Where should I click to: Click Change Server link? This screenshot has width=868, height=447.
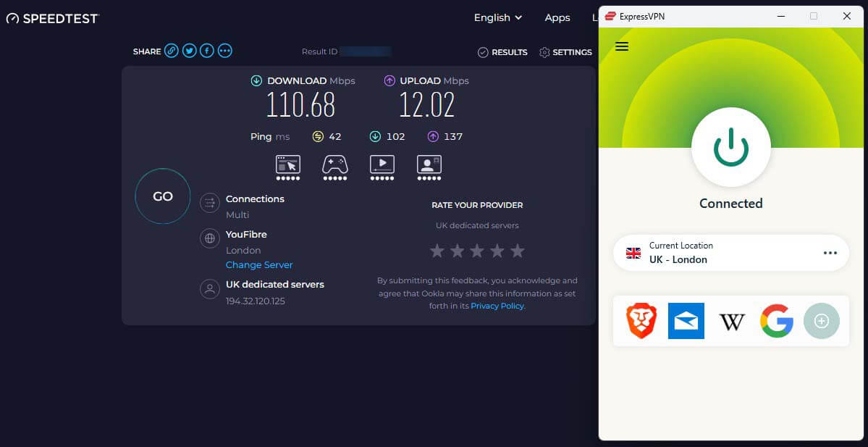tap(259, 264)
